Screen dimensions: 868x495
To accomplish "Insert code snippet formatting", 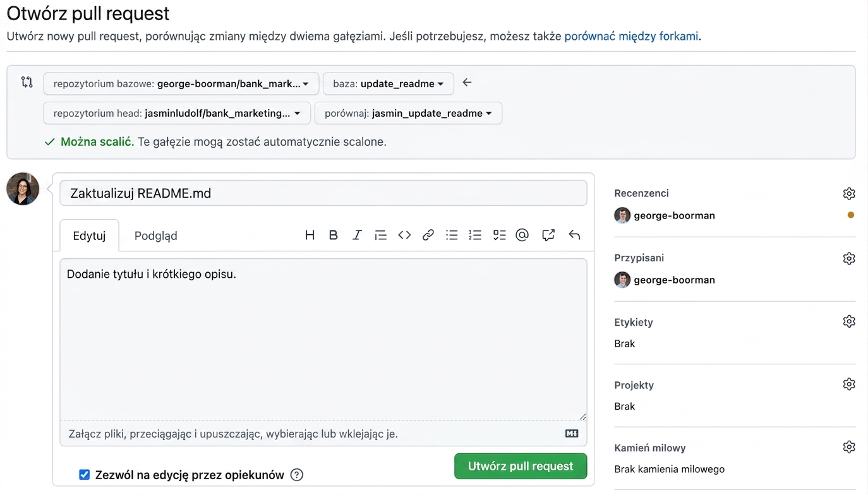I will [404, 236].
